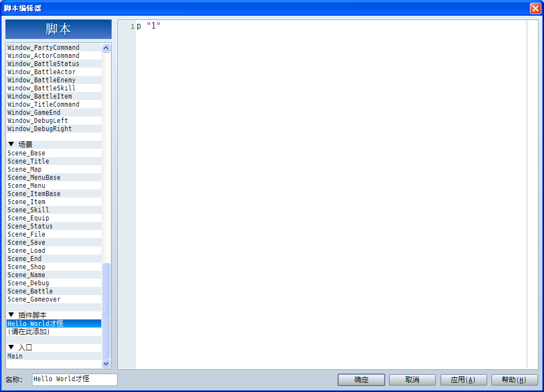Screen dimensions: 544x392
Task: Select the 场景 section header
Action: pyautogui.click(x=54, y=145)
